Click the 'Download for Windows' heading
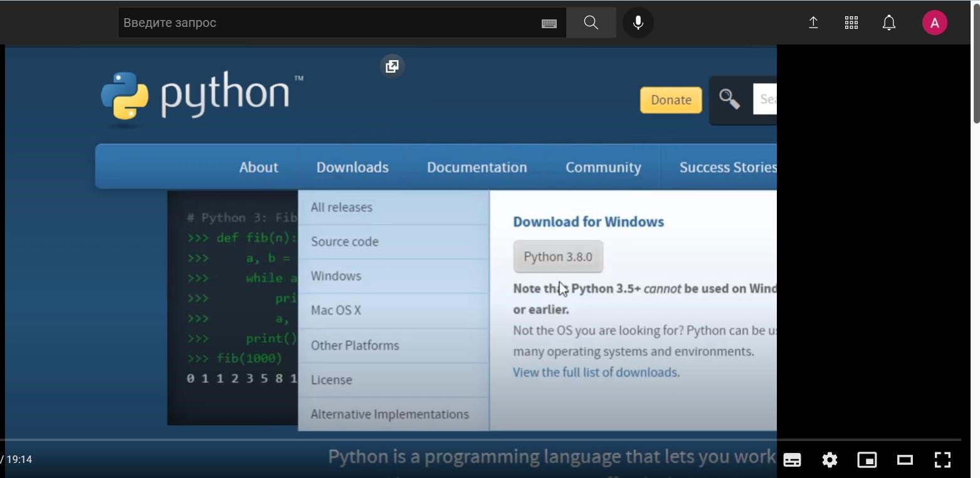This screenshot has height=478, width=980. pos(588,222)
